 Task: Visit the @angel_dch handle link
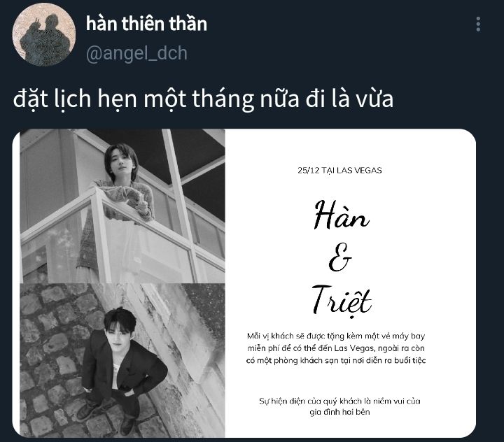[x=136, y=53]
